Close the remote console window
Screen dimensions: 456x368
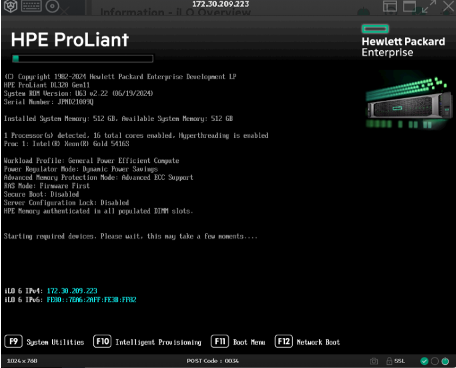click(448, 6)
